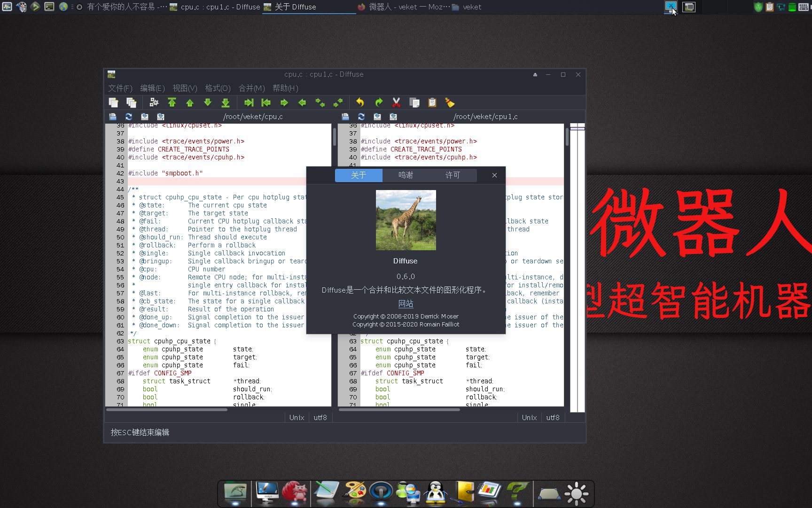Save cpu1.c with the save icon
This screenshot has width=812, height=508.
tap(377, 117)
